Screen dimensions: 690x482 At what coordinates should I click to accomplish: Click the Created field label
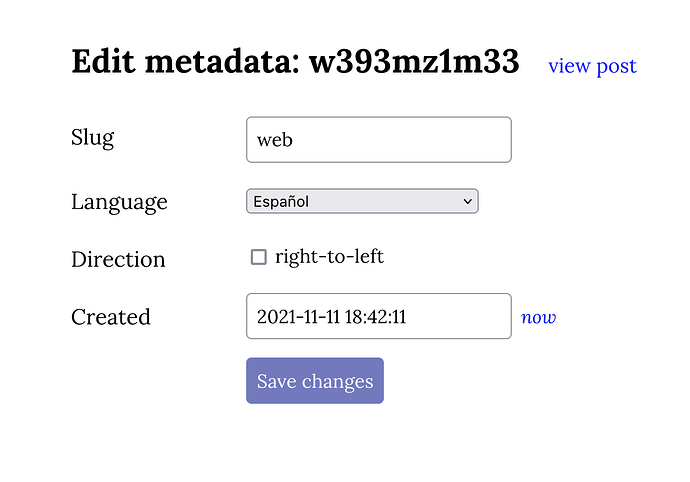[x=110, y=317]
